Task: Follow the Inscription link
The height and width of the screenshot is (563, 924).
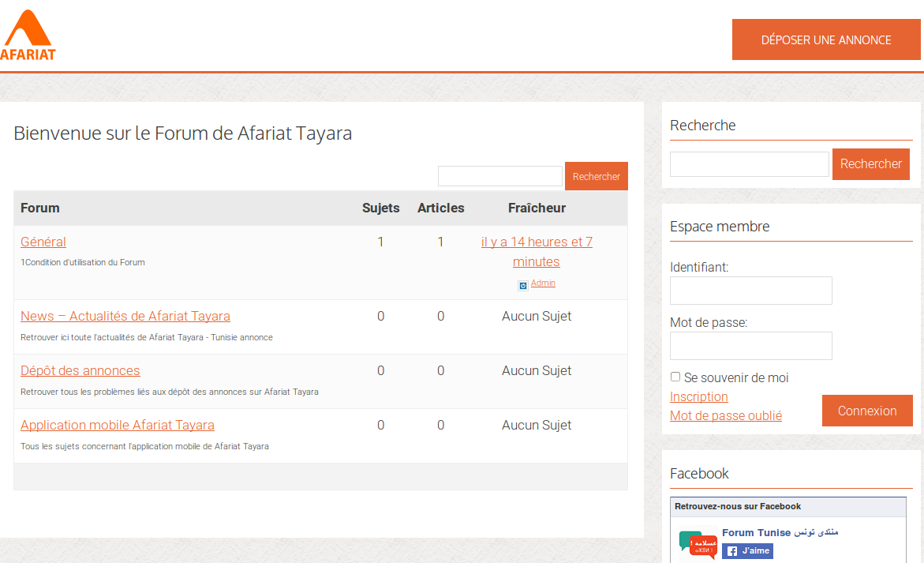Action: 698,396
